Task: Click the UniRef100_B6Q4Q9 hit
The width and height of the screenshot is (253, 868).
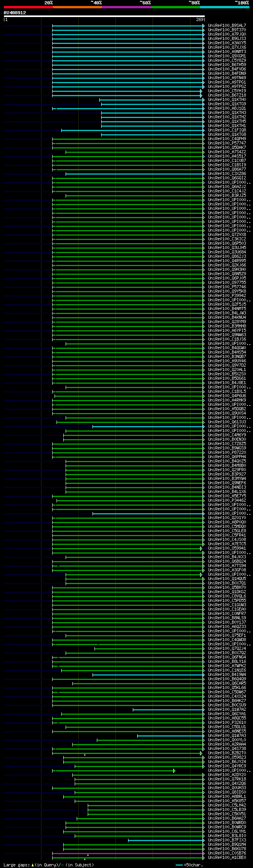Action: click(x=227, y=679)
